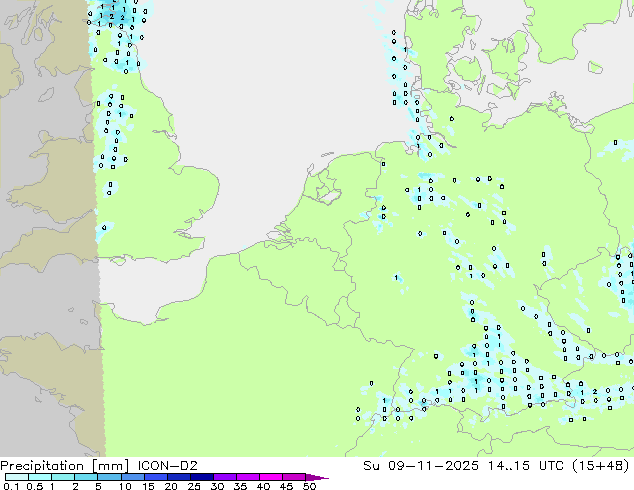Viewport: 634px width, 490px height.
Task: Pick the legend color between 1 and 2
Action: coord(63,477)
